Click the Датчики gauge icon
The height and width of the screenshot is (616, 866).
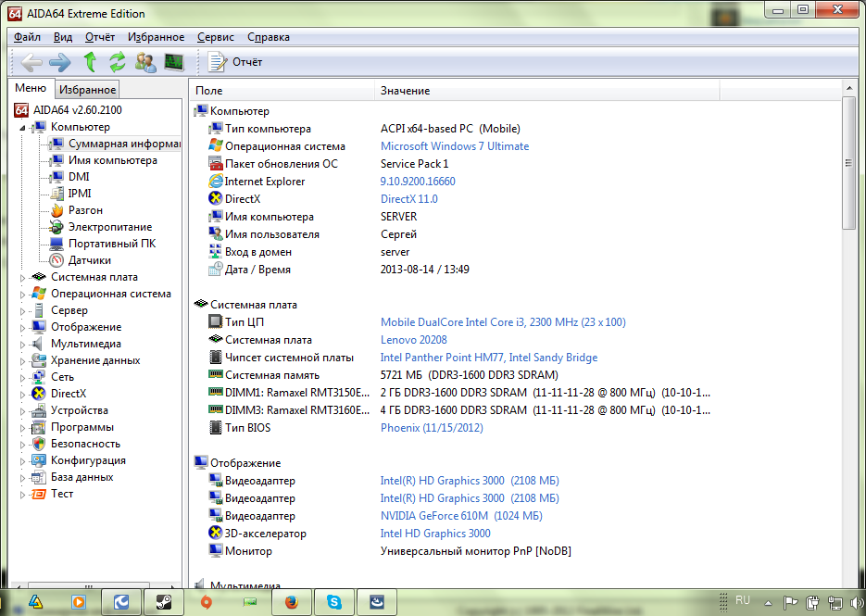[x=56, y=260]
